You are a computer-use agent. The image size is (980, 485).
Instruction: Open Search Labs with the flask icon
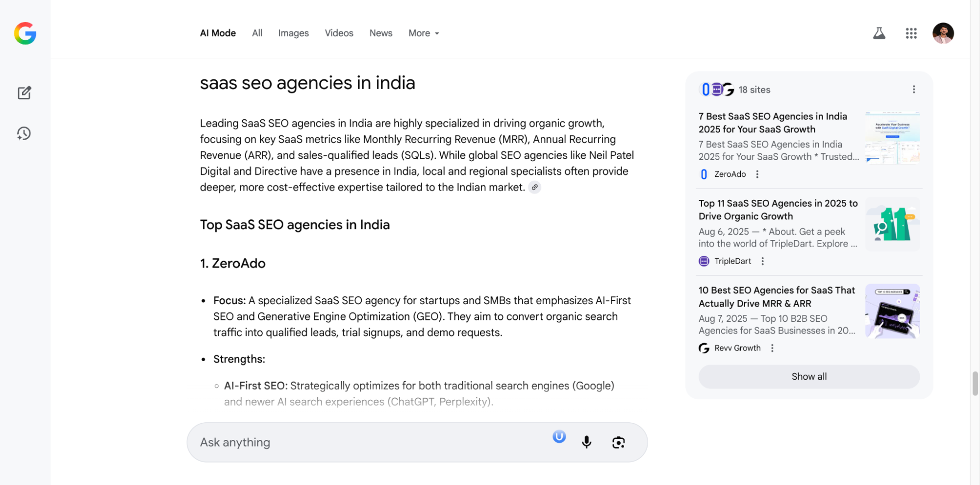pyautogui.click(x=879, y=33)
